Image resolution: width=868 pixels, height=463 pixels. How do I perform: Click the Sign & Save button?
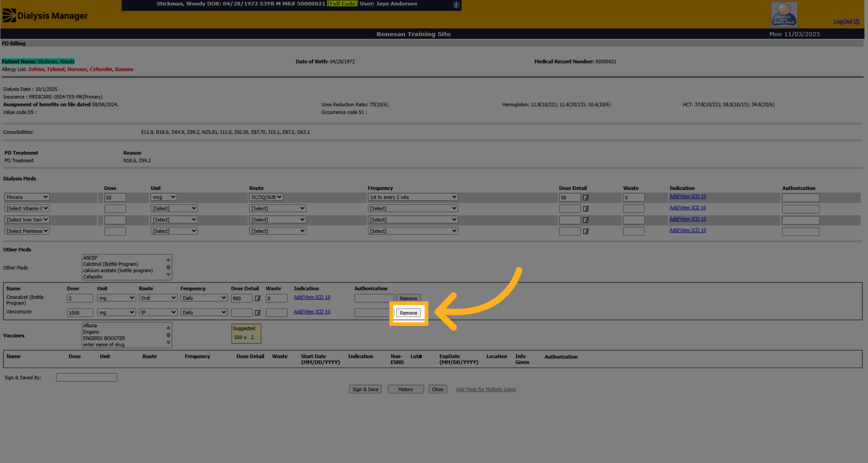[365, 389]
